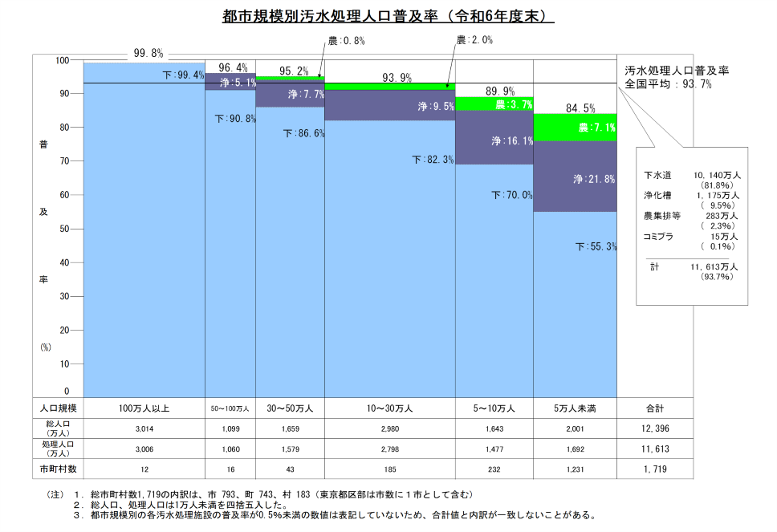Click the 人口規模 row header

click(57, 408)
